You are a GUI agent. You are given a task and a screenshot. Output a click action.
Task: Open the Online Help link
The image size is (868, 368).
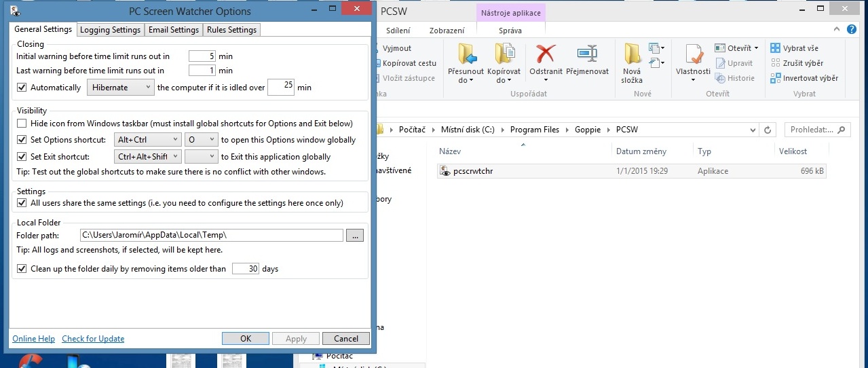[33, 339]
